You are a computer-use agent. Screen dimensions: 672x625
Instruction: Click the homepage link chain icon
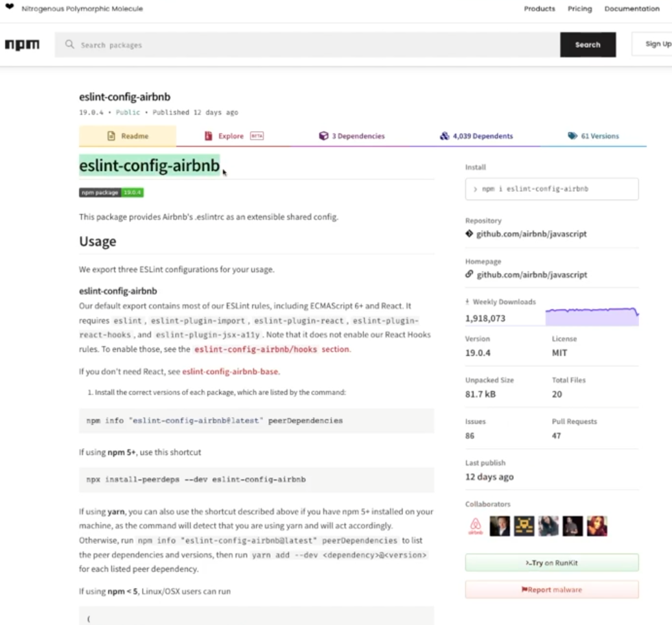[x=469, y=274]
